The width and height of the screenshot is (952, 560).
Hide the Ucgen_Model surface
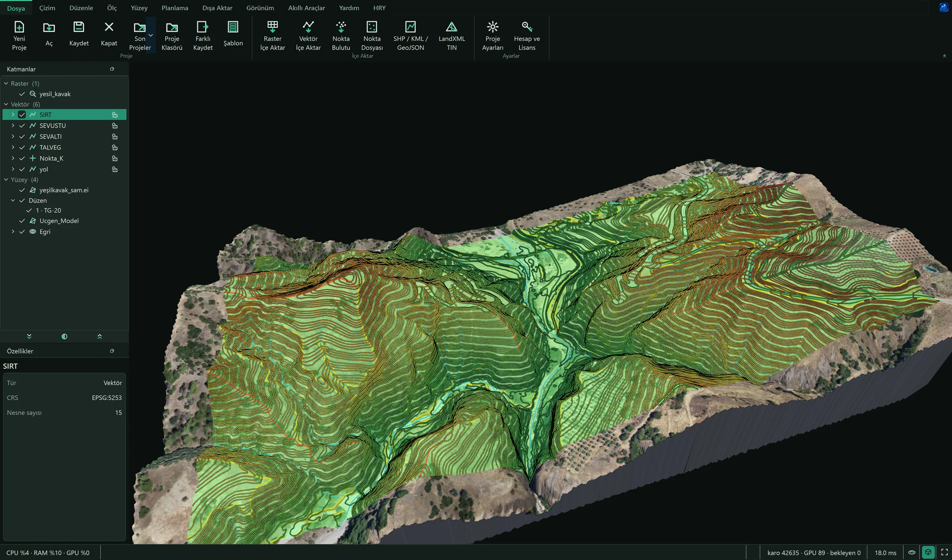(x=22, y=221)
